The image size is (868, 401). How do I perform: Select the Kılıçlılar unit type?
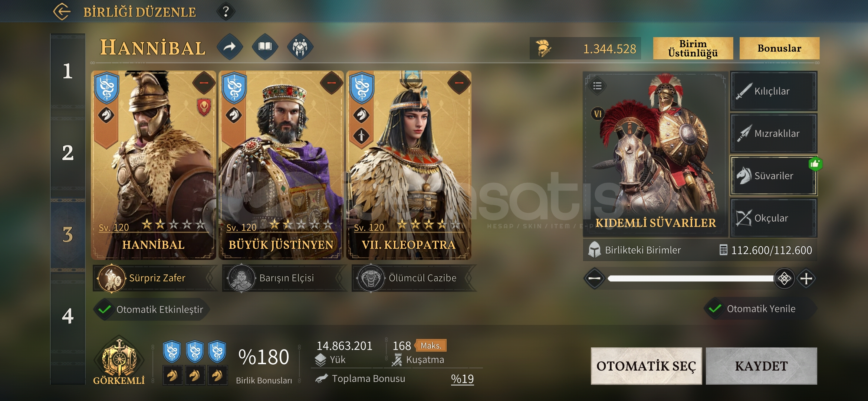[774, 91]
